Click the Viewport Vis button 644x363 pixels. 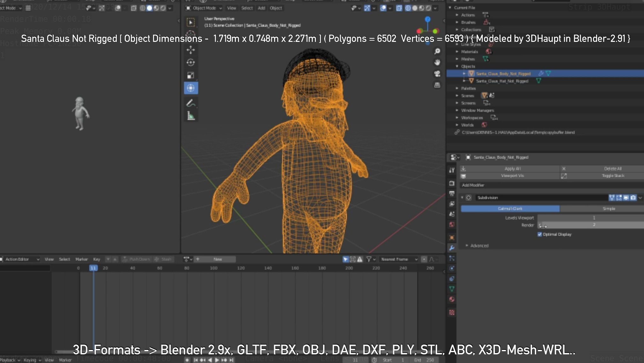(510, 176)
